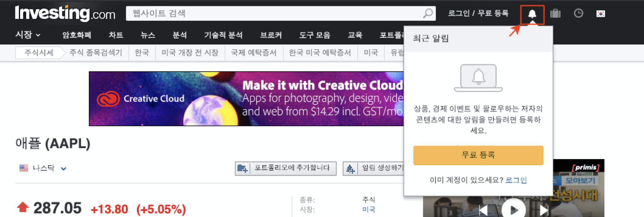Open the 브로커 menu
The image size is (644, 217).
point(271,35)
